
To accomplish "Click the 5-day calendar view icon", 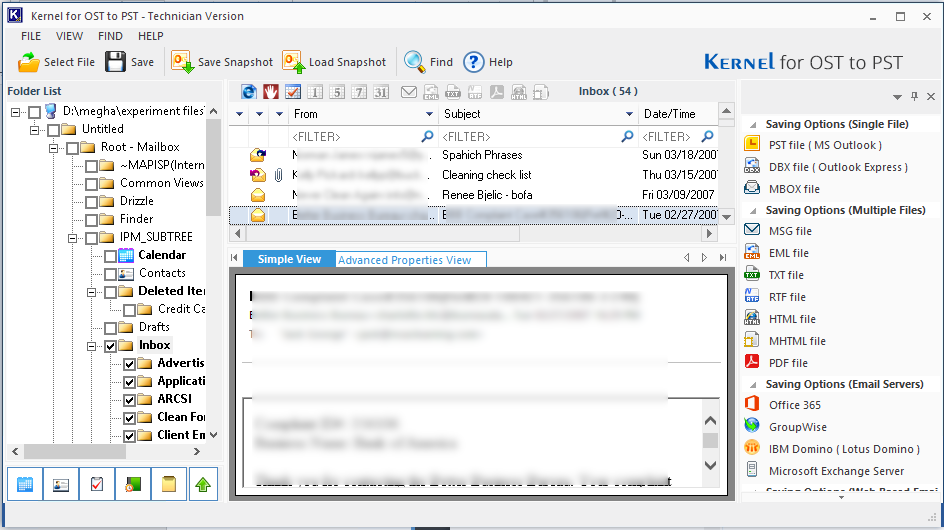I will 337,92.
